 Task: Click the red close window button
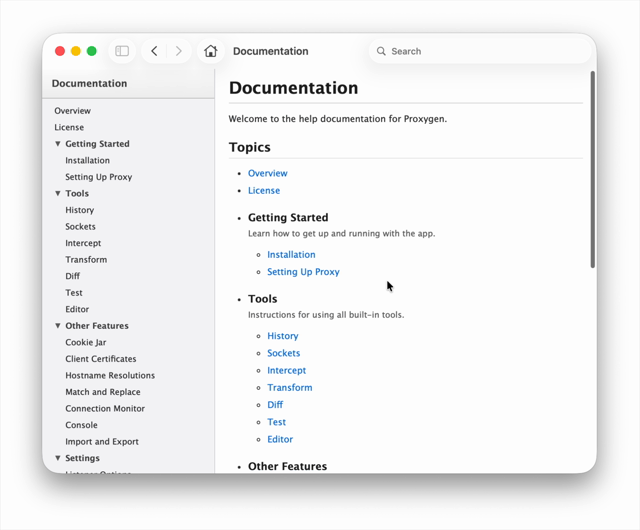(x=60, y=51)
